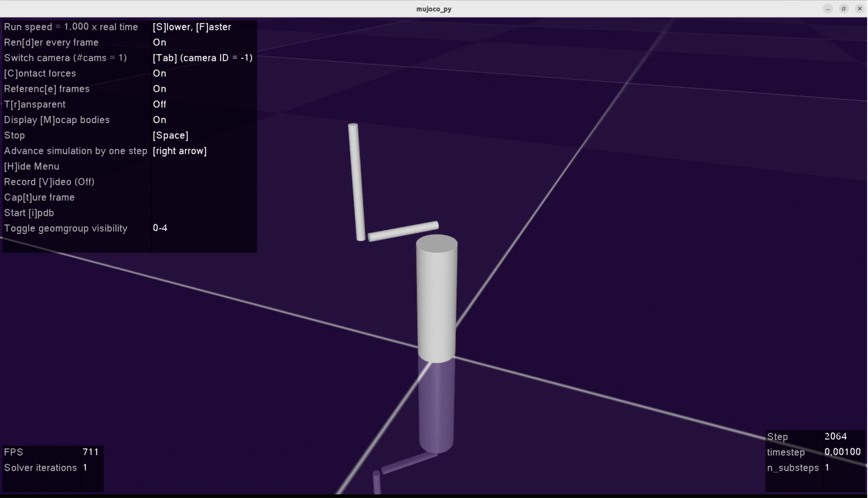Click the Step counter value 2064

(x=835, y=437)
